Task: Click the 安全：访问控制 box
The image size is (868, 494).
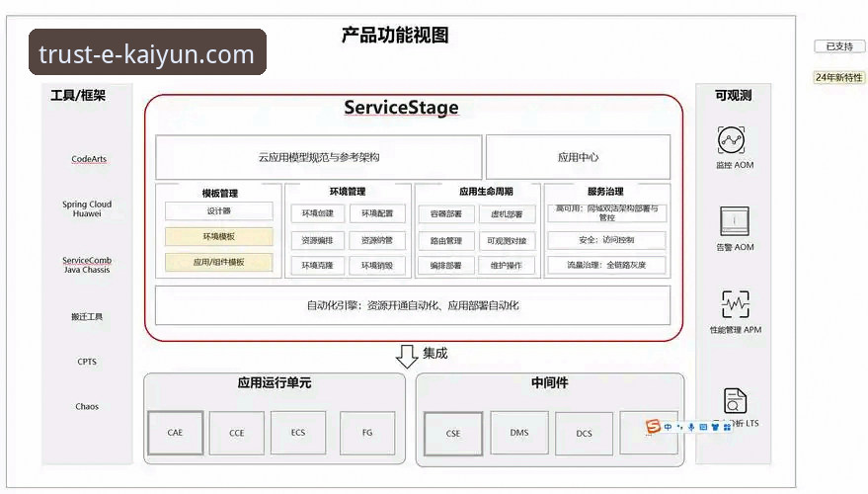Action: [x=606, y=240]
